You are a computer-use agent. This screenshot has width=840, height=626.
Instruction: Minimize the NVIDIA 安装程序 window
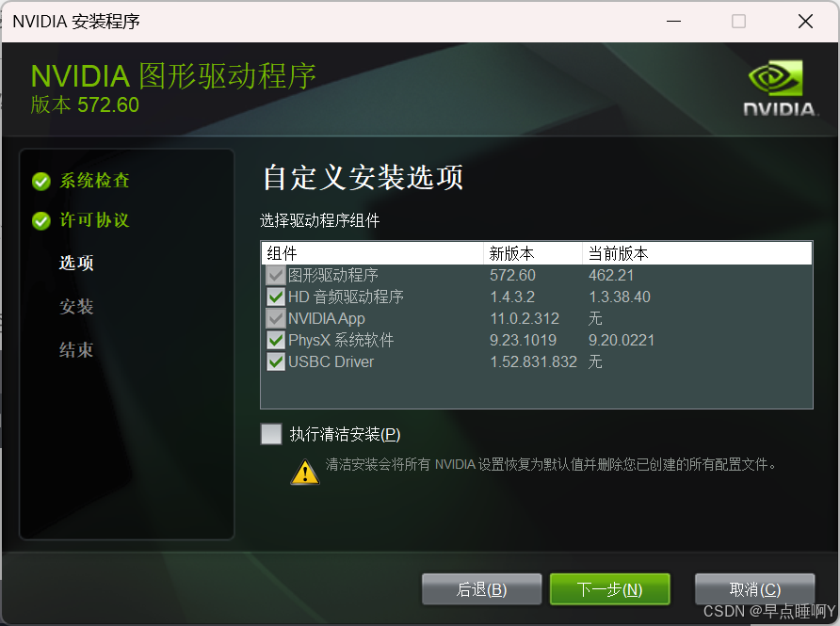(673, 22)
